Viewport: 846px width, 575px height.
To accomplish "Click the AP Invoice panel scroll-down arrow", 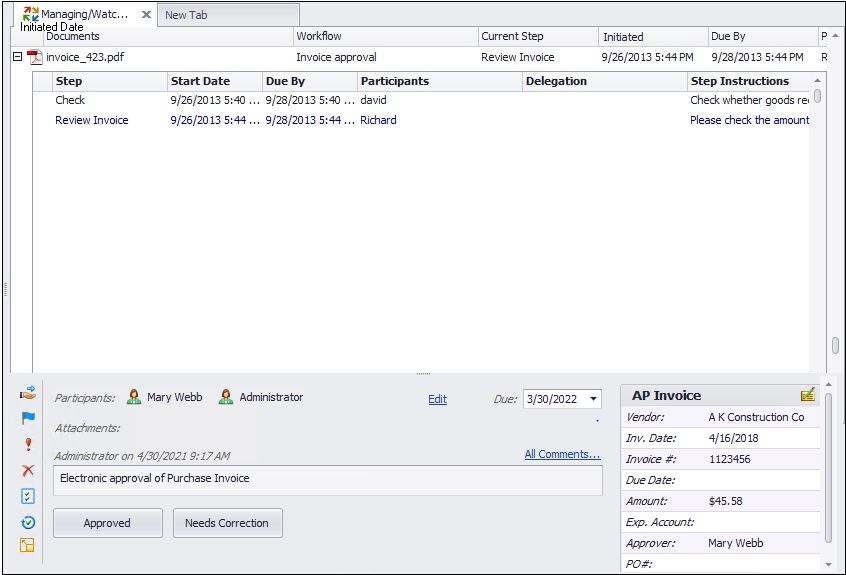I will [828, 564].
